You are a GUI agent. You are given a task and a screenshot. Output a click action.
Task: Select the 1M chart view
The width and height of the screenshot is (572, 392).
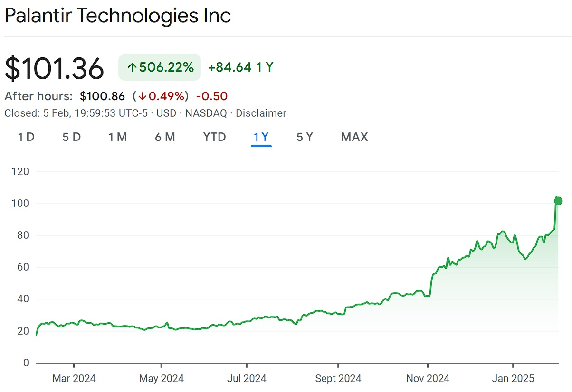click(x=117, y=137)
